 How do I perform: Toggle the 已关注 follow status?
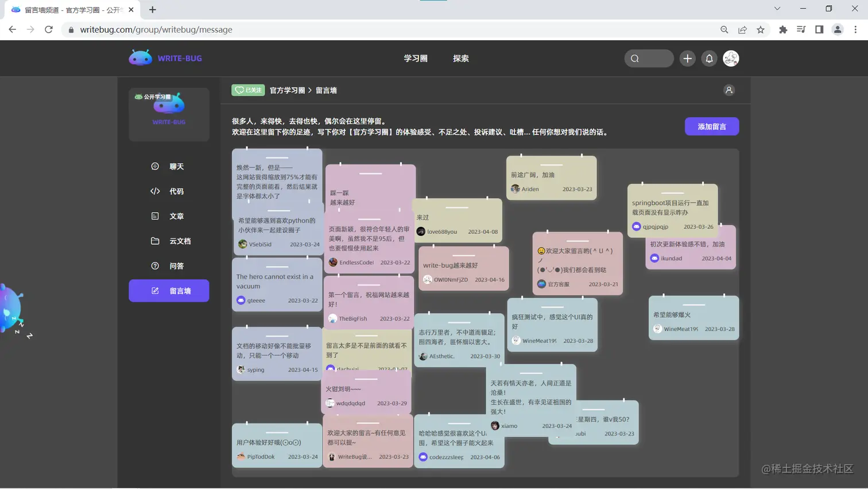[x=247, y=90]
